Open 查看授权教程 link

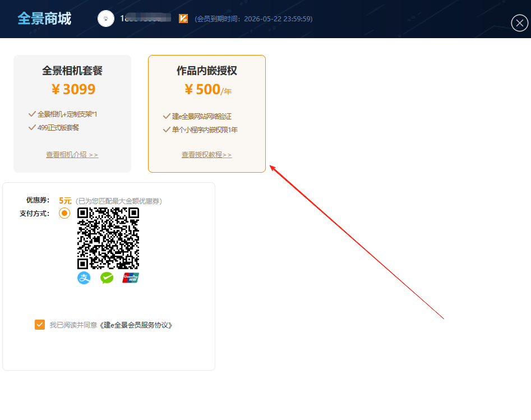206,155
